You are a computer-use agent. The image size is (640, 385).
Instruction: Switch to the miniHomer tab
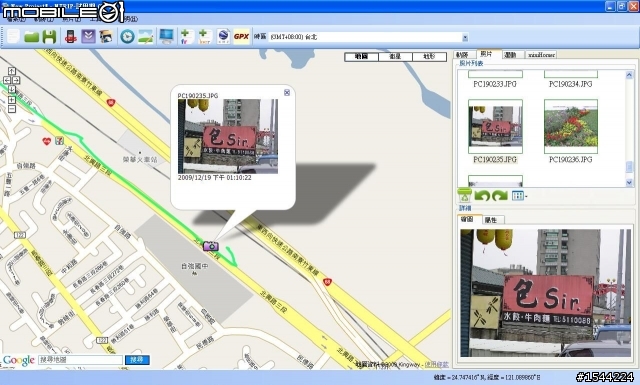[x=541, y=55]
